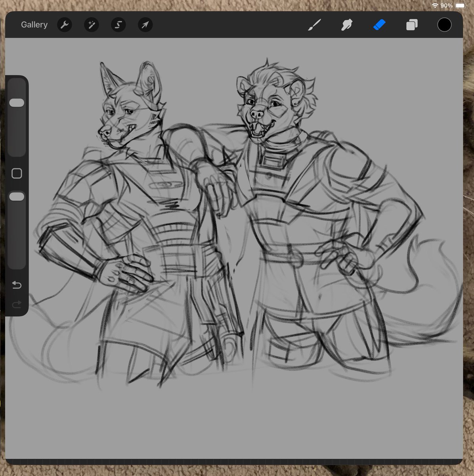This screenshot has width=474, height=476.
Task: Open the active color swatch
Action: click(444, 25)
